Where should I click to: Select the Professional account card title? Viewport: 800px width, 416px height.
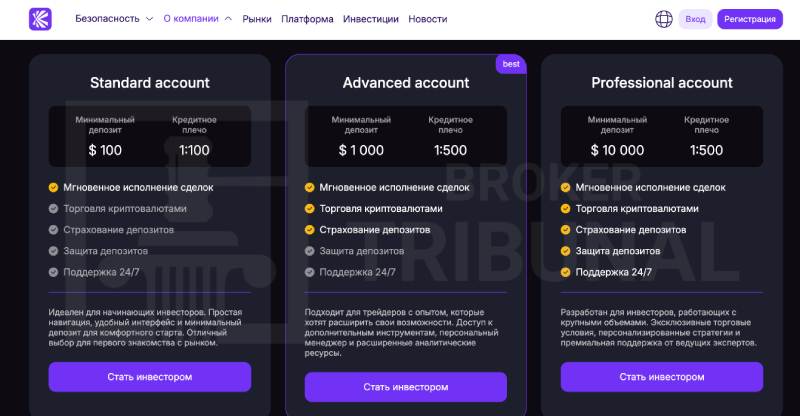coord(662,83)
